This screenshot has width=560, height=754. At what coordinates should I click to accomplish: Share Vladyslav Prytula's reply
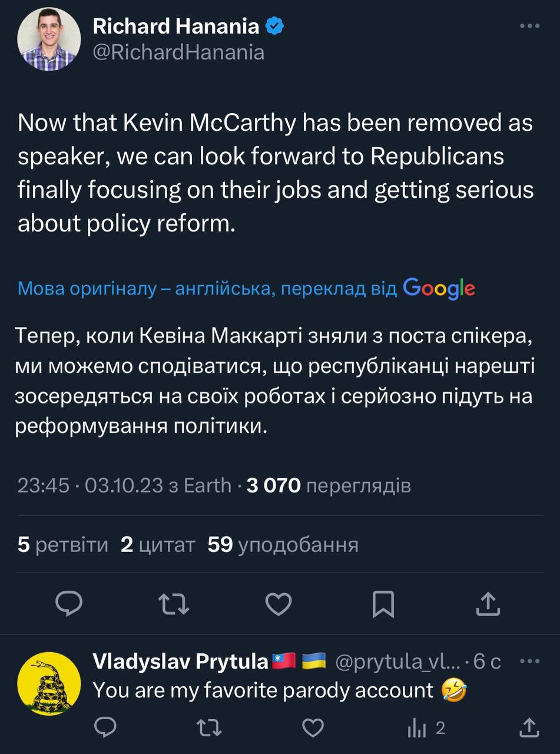point(529,728)
